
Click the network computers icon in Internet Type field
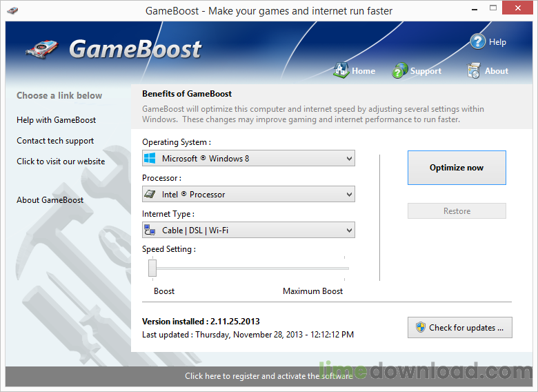[150, 230]
